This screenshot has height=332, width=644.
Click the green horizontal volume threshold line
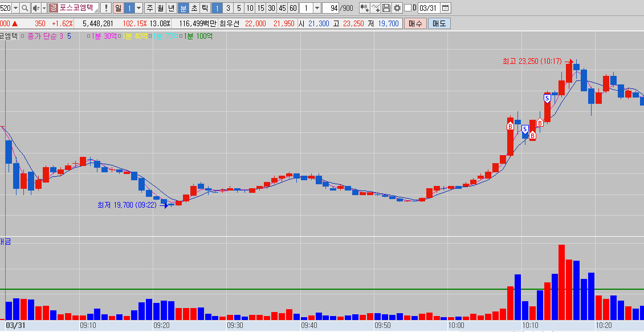285,289
